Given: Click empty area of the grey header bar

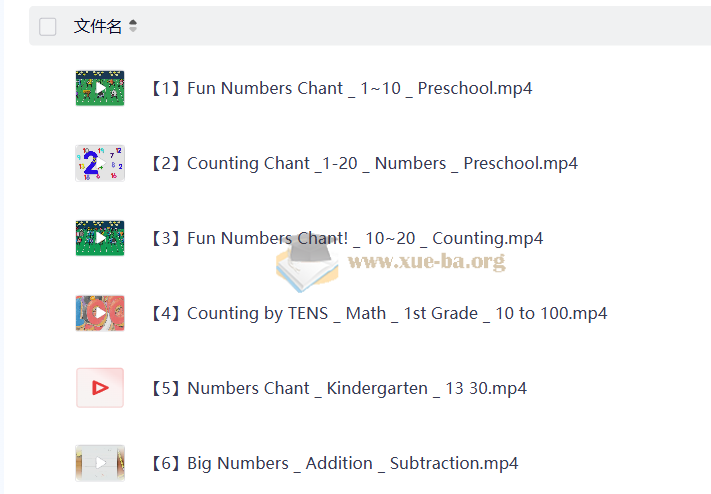Looking at the screenshot, I should (420, 27).
